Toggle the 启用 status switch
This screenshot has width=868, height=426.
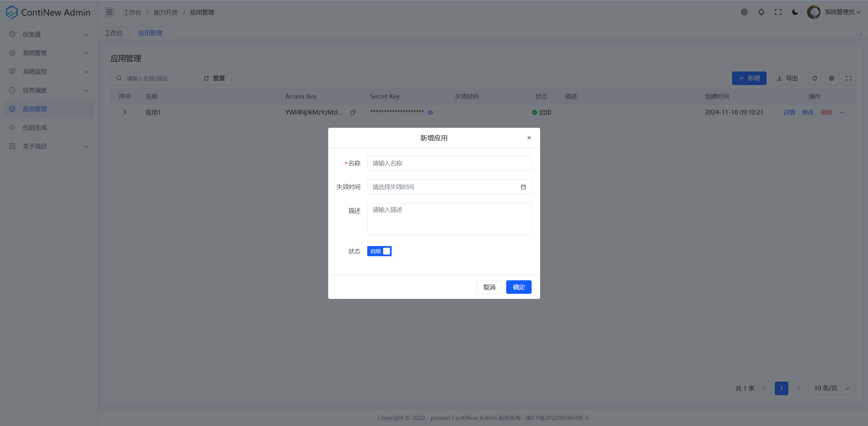pyautogui.click(x=379, y=251)
